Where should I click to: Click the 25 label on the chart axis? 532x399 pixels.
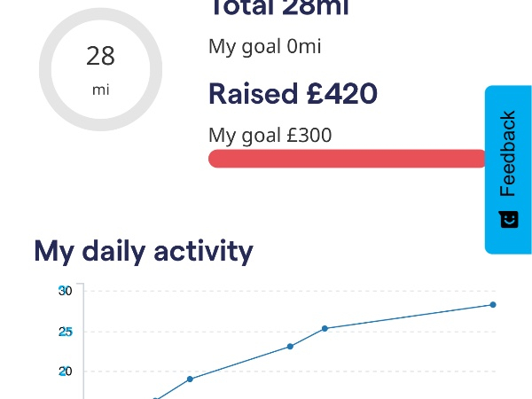click(x=66, y=332)
